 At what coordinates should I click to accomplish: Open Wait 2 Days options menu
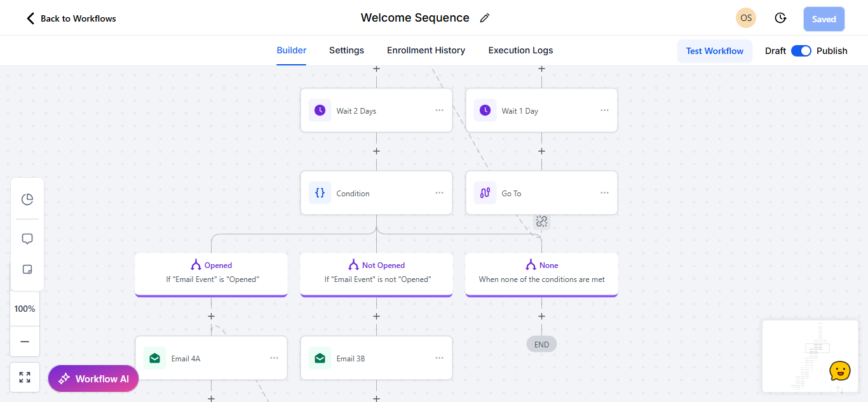tap(439, 111)
